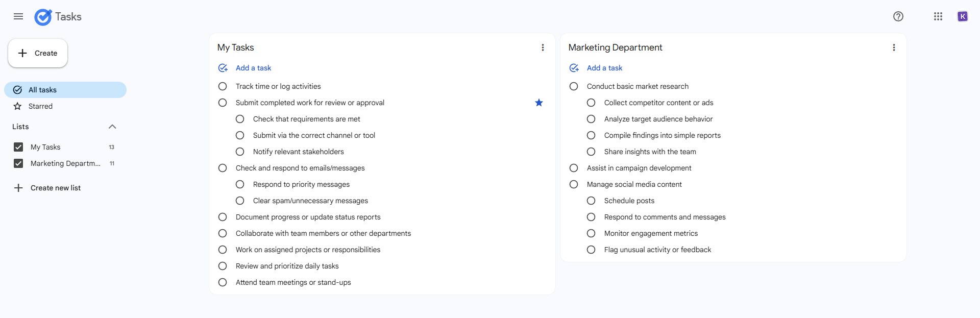Open task text Notify relevant stakeholders

[x=298, y=152]
